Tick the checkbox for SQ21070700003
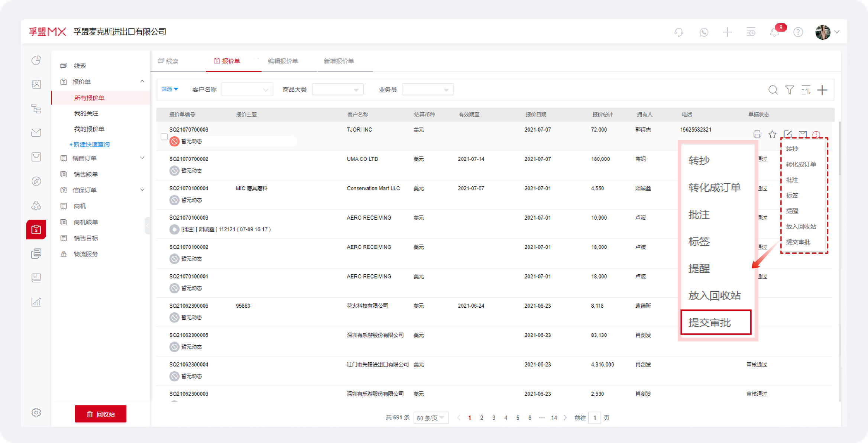Image resolution: width=868 pixels, height=443 pixels. point(164,136)
